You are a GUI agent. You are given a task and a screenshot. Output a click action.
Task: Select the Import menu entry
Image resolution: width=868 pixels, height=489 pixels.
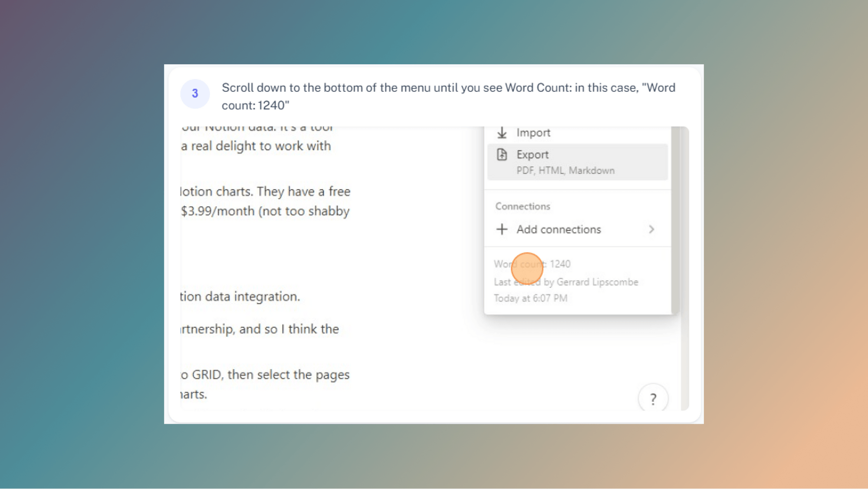533,132
